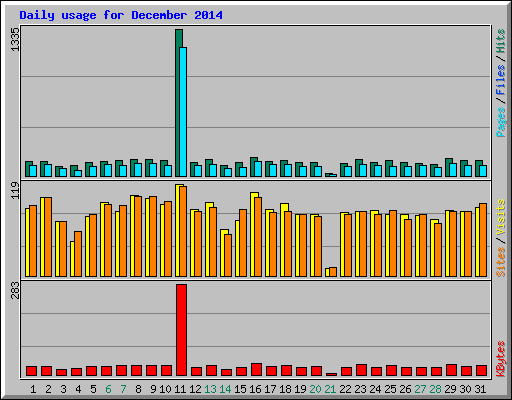This screenshot has width=512, height=400.
Task: Click day 19 on the x-axis
Action: [x=300, y=389]
